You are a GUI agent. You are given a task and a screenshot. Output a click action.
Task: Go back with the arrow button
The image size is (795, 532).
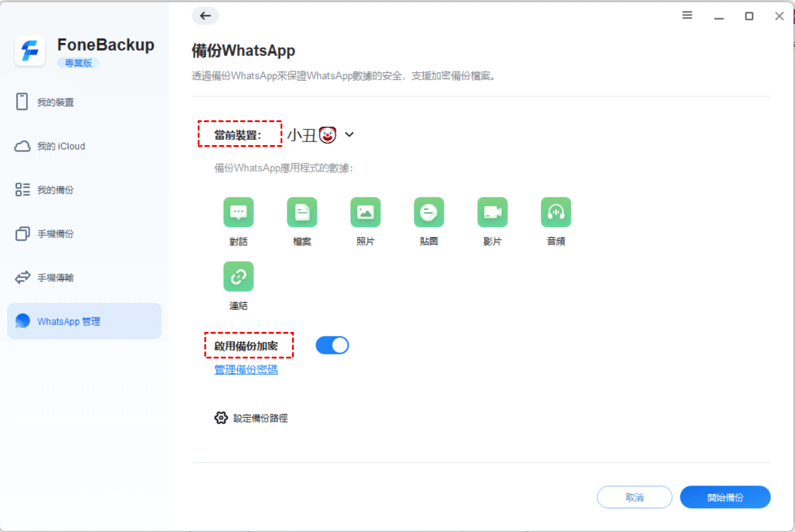(206, 16)
